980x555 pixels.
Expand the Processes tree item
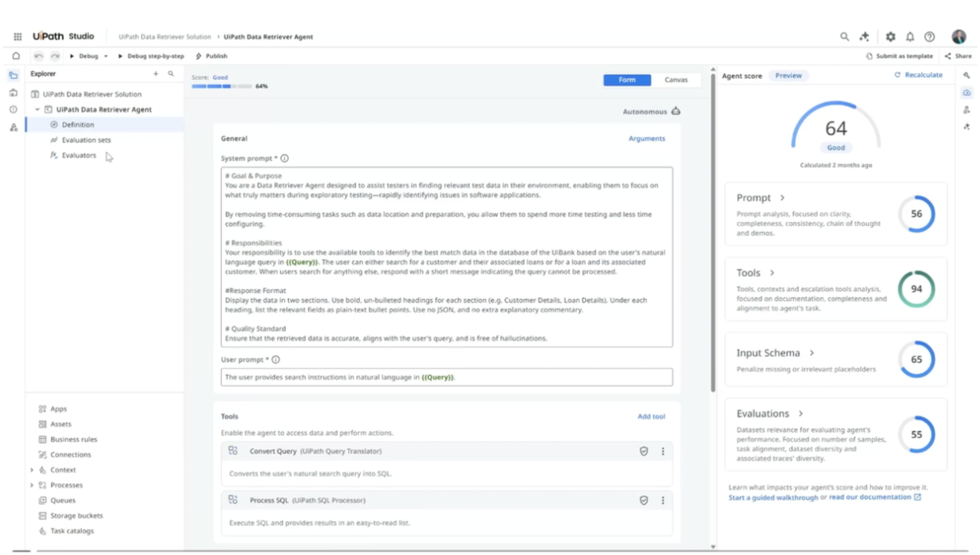[x=32, y=486]
